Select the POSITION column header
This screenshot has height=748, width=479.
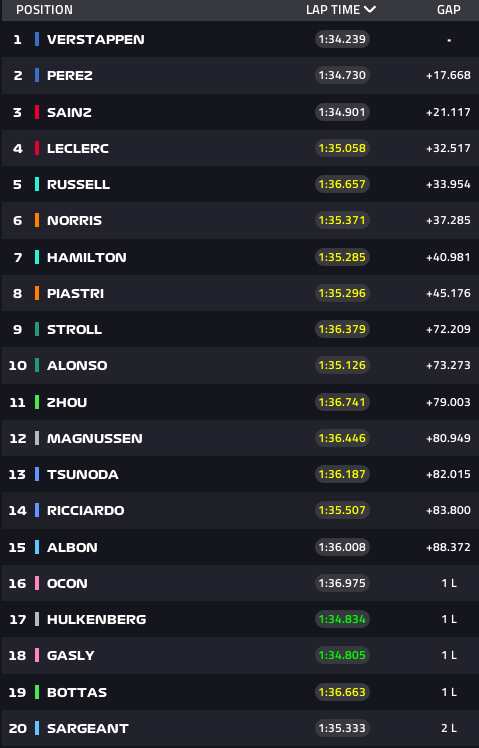pyautogui.click(x=44, y=10)
